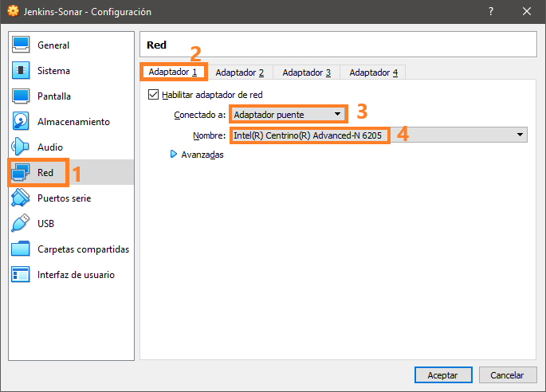Click the Interfaz de usuario icon
The width and height of the screenshot is (546, 392).
22,275
